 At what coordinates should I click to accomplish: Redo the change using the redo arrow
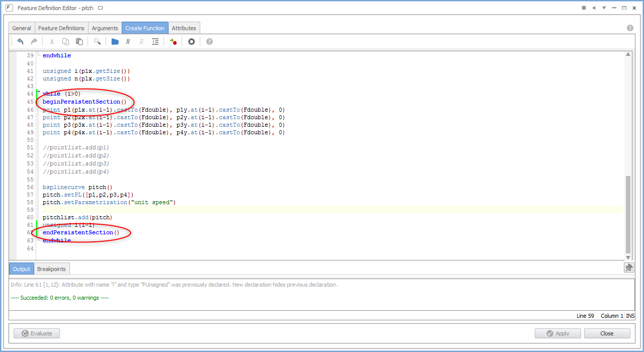click(34, 41)
